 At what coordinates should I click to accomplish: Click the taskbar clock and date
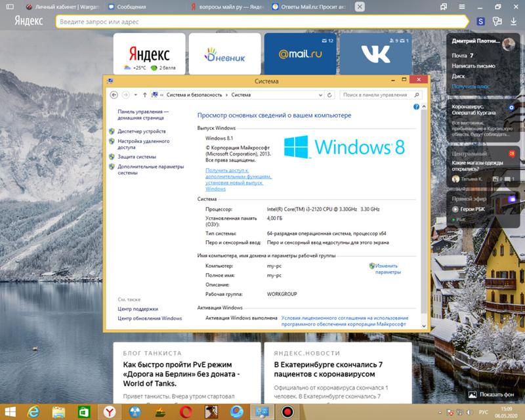tap(506, 412)
